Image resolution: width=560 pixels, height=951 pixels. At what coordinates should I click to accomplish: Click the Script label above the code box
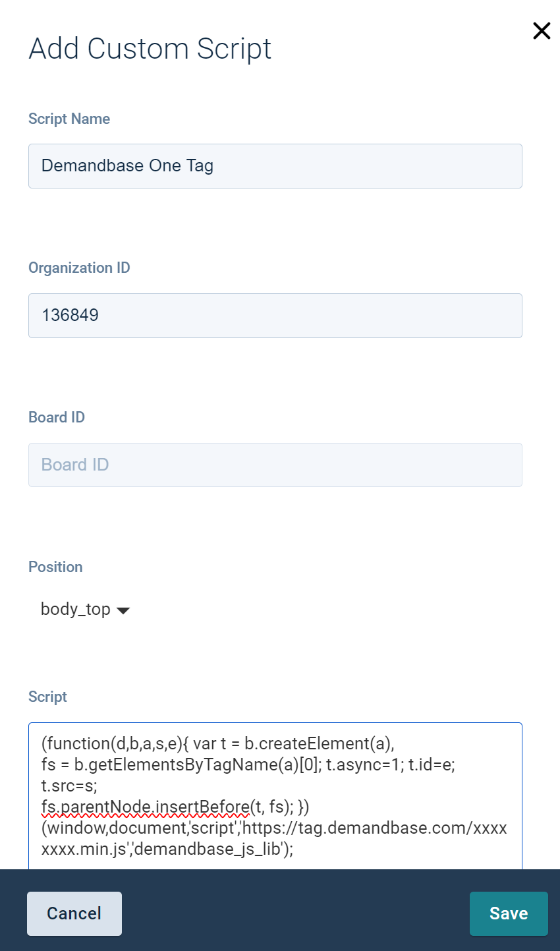tap(47, 697)
